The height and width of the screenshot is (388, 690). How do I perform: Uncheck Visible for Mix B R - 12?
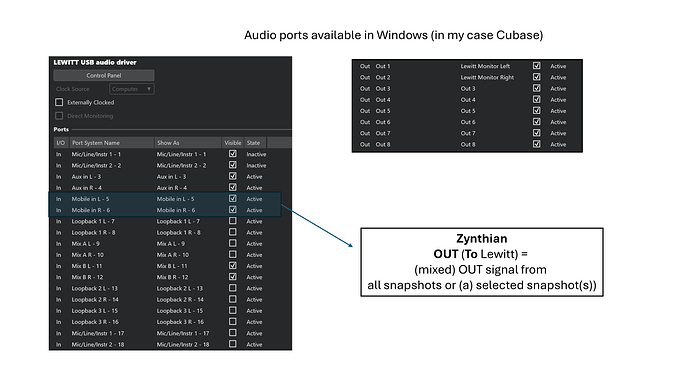click(x=232, y=277)
